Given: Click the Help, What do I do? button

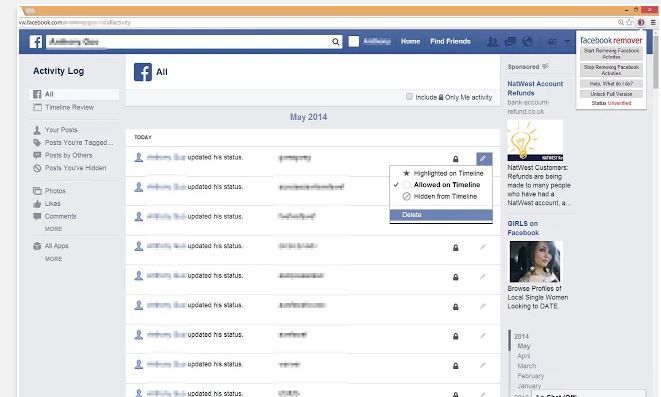Looking at the screenshot, I should tap(611, 84).
